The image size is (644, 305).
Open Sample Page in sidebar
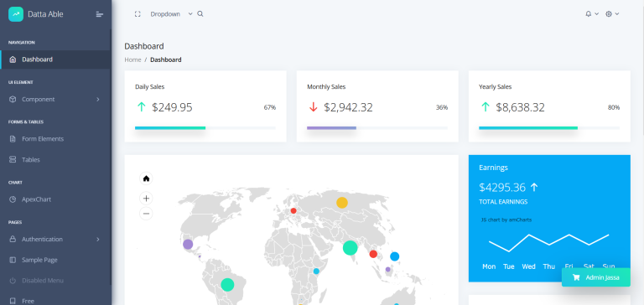55,260
